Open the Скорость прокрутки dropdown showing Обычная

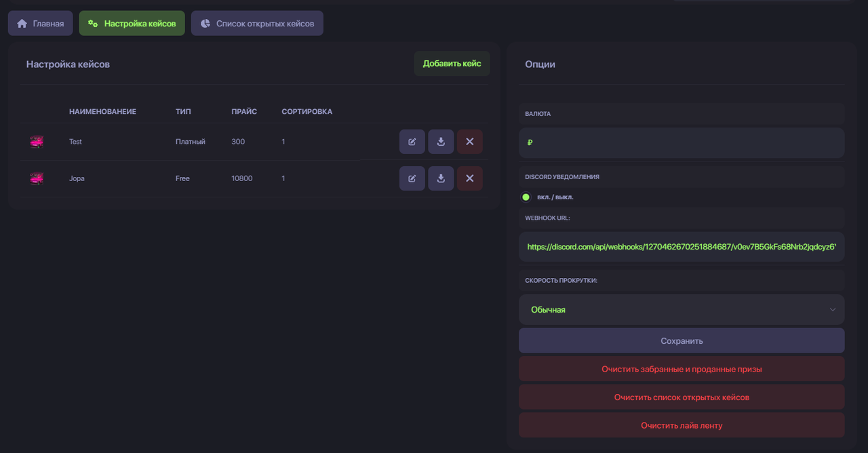[x=682, y=309]
